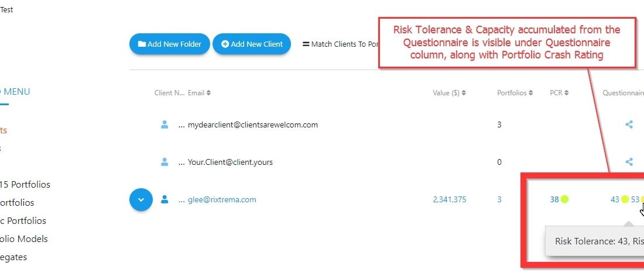Open Match Clients To Portfolios option
Screen dimensions: 644x273
(340, 44)
